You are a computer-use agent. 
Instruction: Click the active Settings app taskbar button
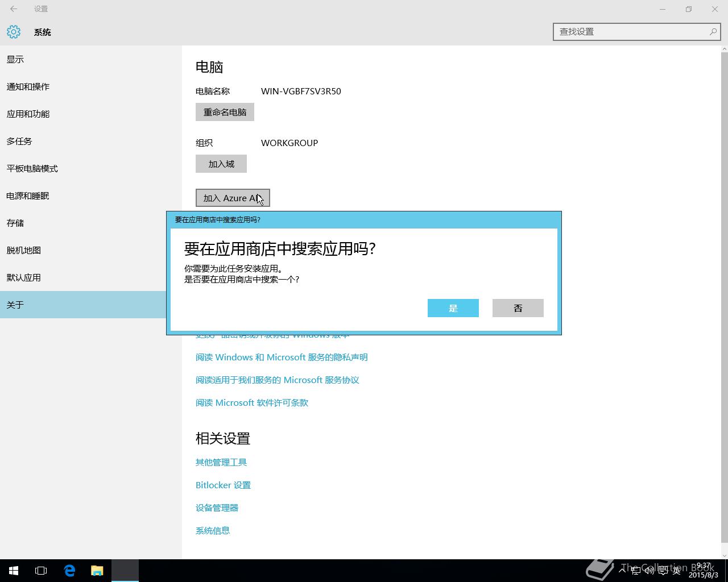tap(125, 571)
